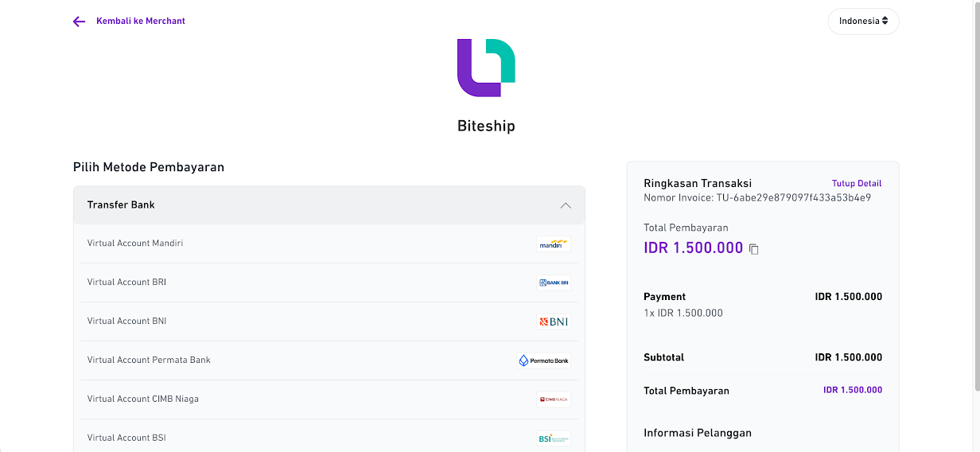This screenshot has width=980, height=452.
Task: Click the Mandiri bank logo
Action: coord(554,244)
